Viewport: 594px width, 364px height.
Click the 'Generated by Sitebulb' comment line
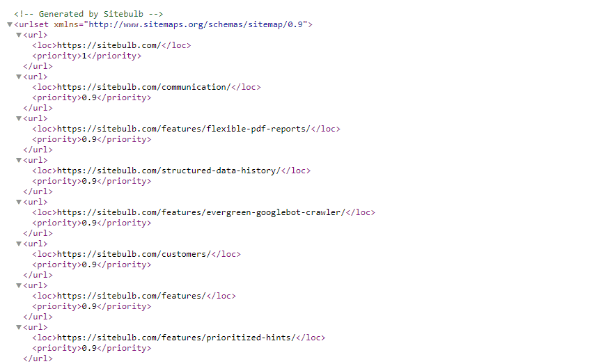tap(88, 14)
